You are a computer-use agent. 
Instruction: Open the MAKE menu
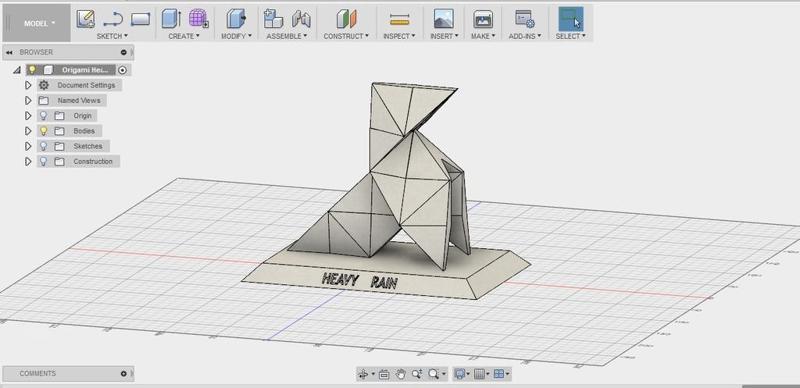pyautogui.click(x=483, y=36)
